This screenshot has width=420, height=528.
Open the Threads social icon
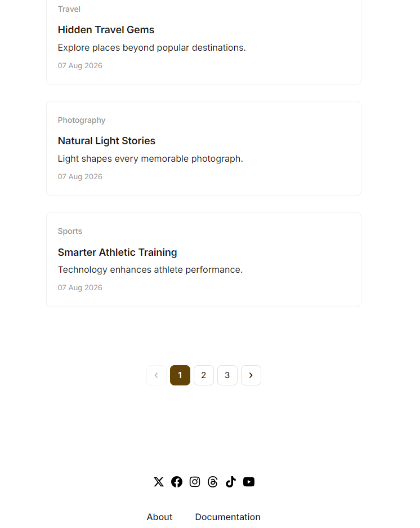click(213, 482)
